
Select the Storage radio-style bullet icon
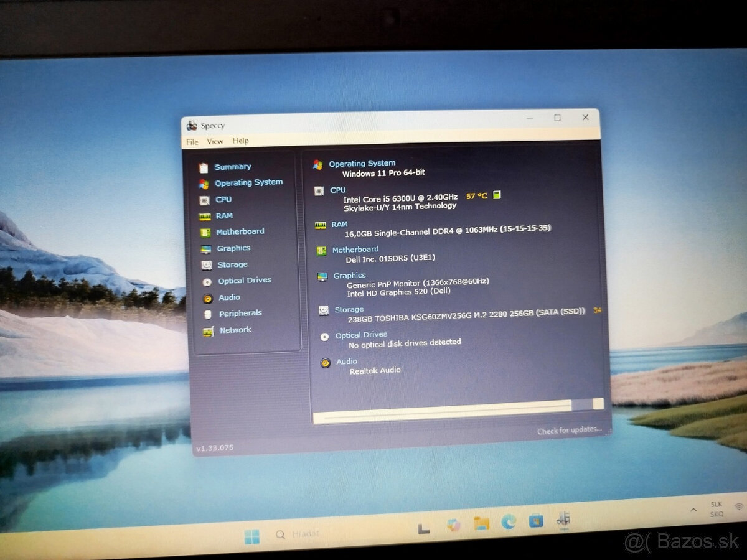[324, 309]
